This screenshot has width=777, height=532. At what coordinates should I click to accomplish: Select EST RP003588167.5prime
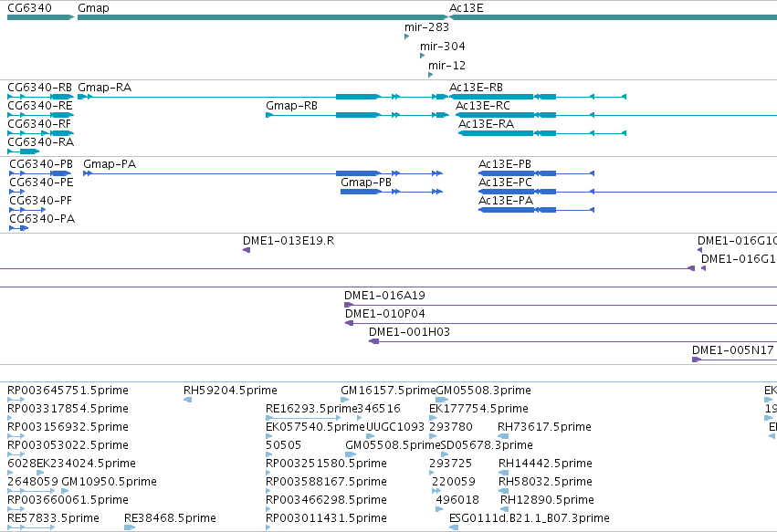point(326,483)
